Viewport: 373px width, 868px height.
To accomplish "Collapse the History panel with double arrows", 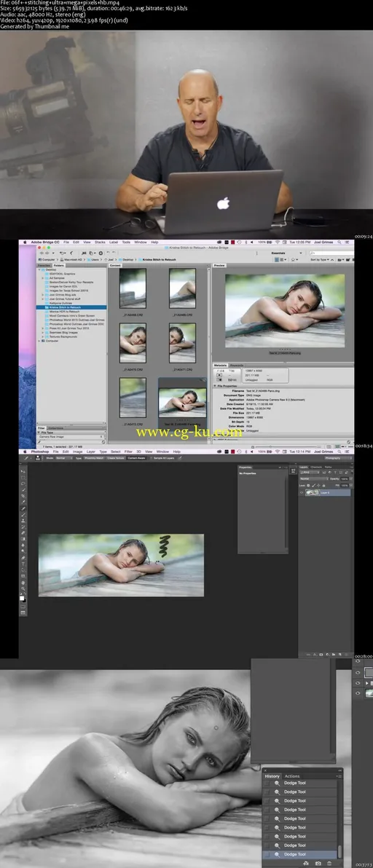I will pyautogui.click(x=339, y=770).
